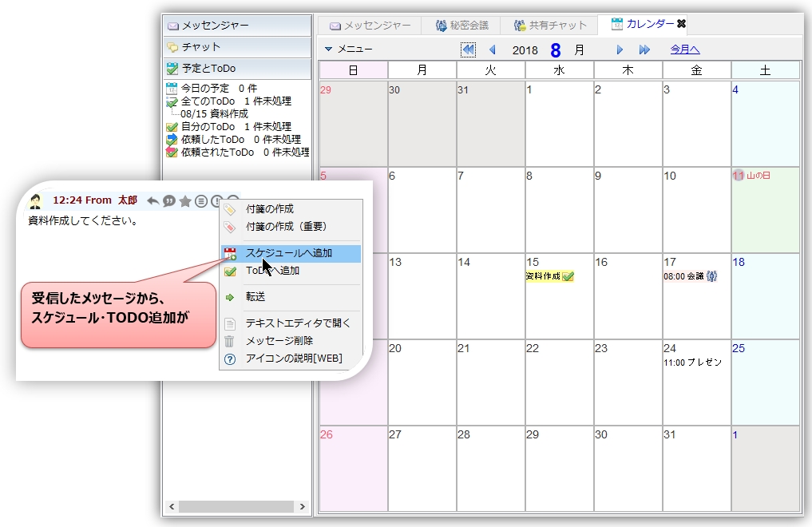The image size is (812, 527).
Task: Choose メッセージ削除 from the context menu
Action: 279,341
